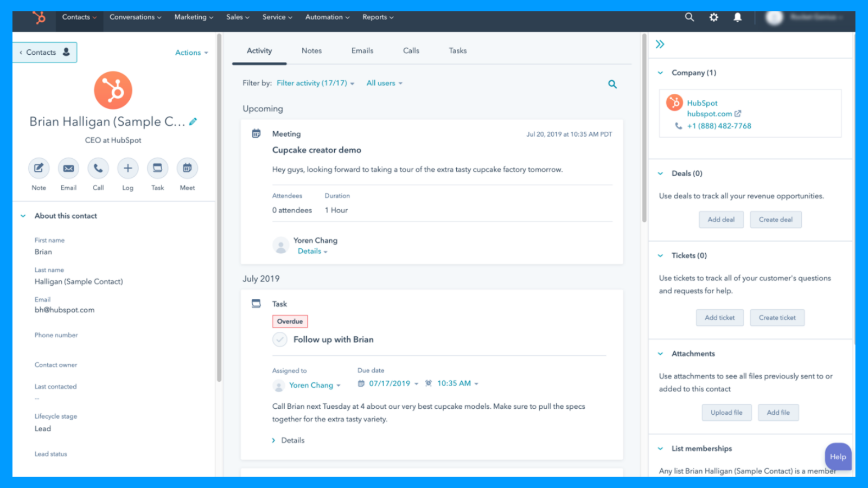Image resolution: width=868 pixels, height=488 pixels.
Task: Open the Contacts menu in navbar
Action: pyautogui.click(x=79, y=17)
